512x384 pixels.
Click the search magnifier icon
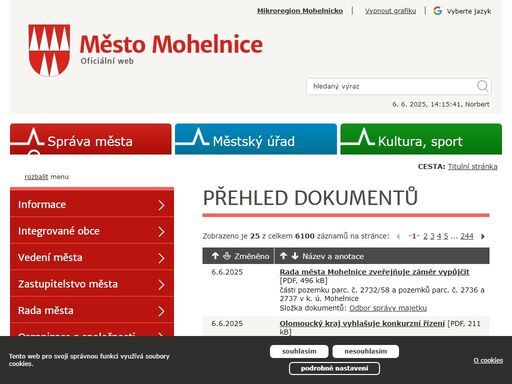tap(482, 86)
